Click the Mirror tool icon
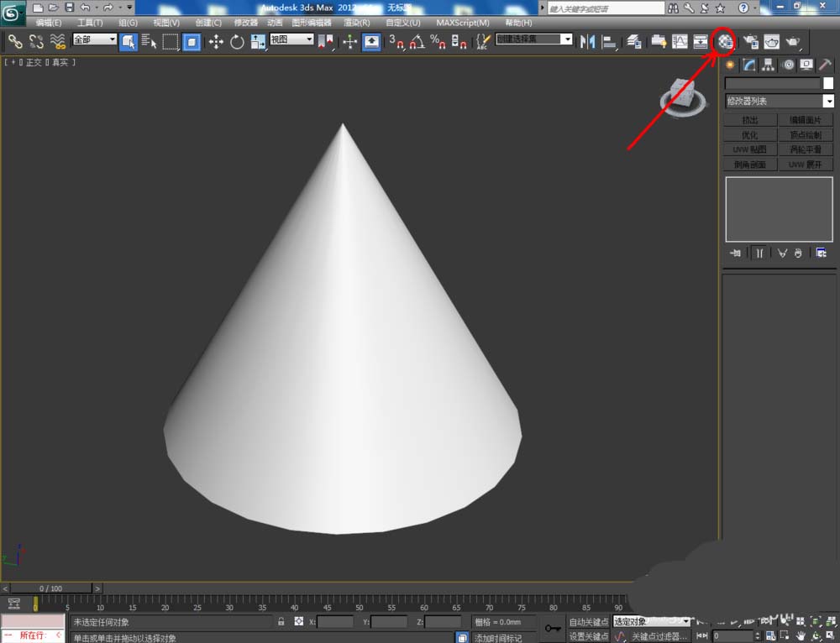 click(x=588, y=41)
